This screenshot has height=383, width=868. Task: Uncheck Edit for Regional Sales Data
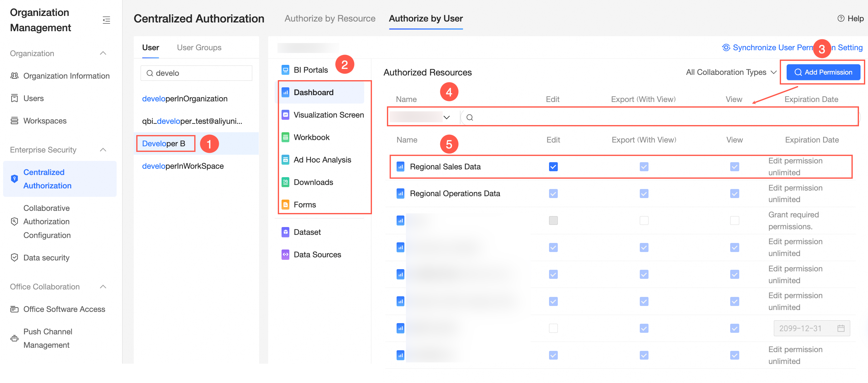(553, 167)
